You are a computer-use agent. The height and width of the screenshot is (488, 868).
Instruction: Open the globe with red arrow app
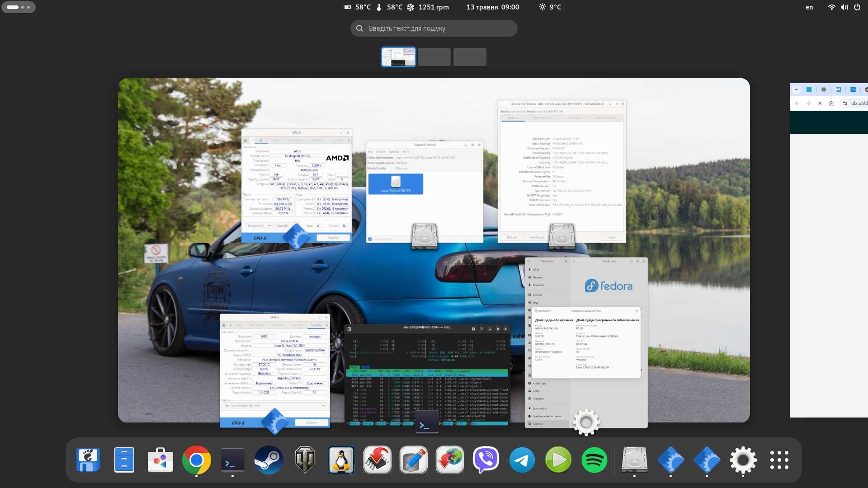pyautogui.click(x=450, y=460)
